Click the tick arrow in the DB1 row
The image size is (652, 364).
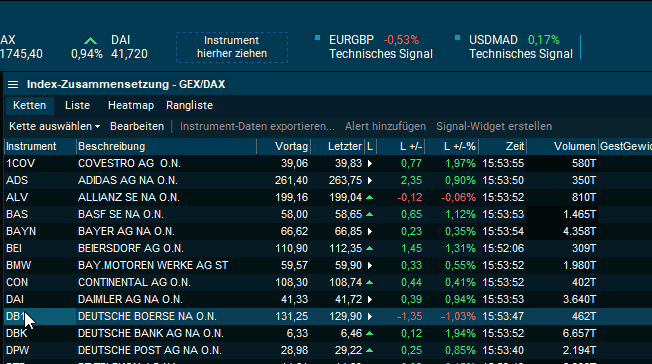pos(370,317)
